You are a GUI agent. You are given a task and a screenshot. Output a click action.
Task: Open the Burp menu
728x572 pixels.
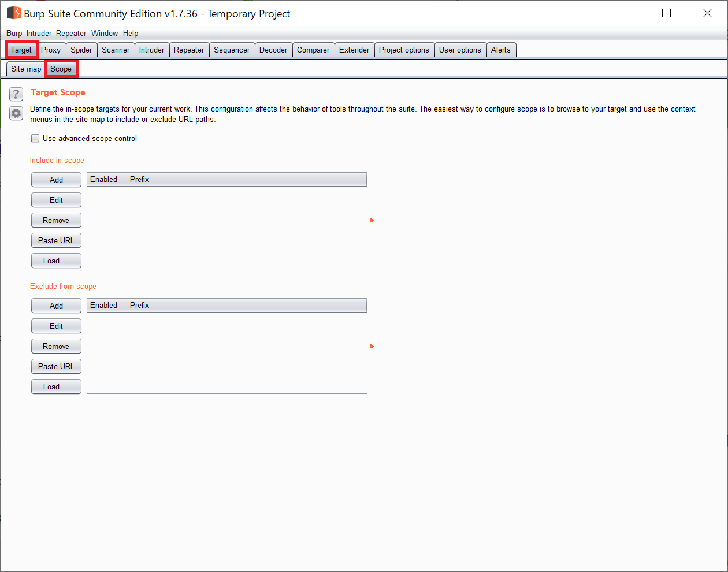[x=14, y=33]
